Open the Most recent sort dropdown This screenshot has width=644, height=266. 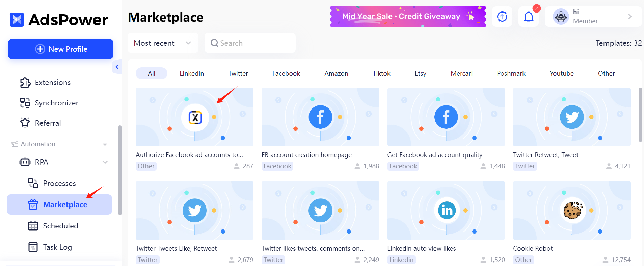click(163, 43)
